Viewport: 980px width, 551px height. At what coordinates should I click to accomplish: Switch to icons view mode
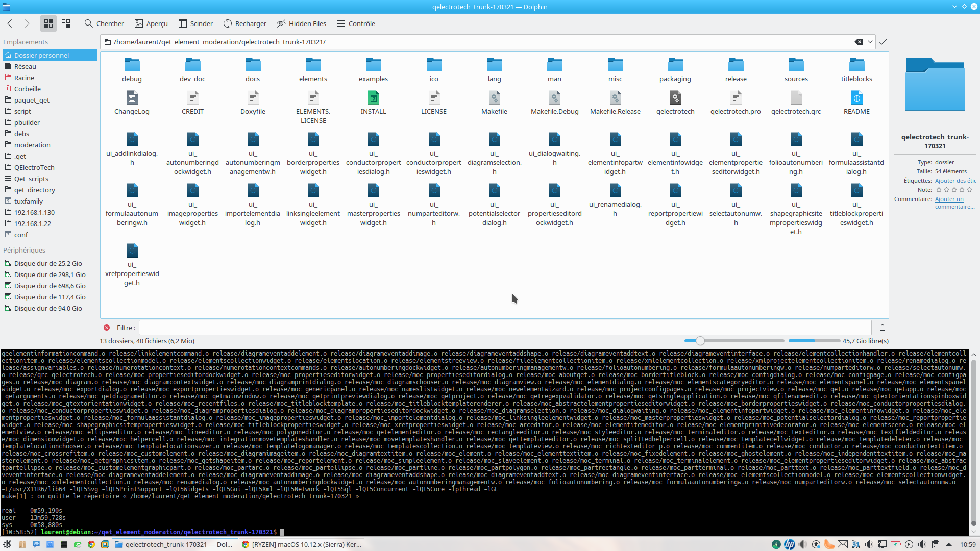[x=48, y=23]
